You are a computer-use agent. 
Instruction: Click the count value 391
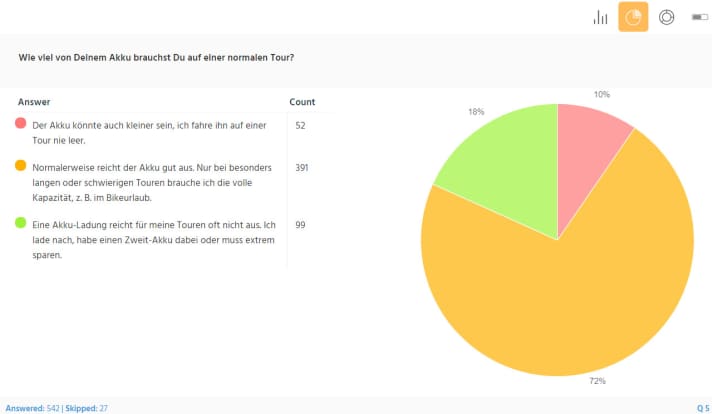302,167
